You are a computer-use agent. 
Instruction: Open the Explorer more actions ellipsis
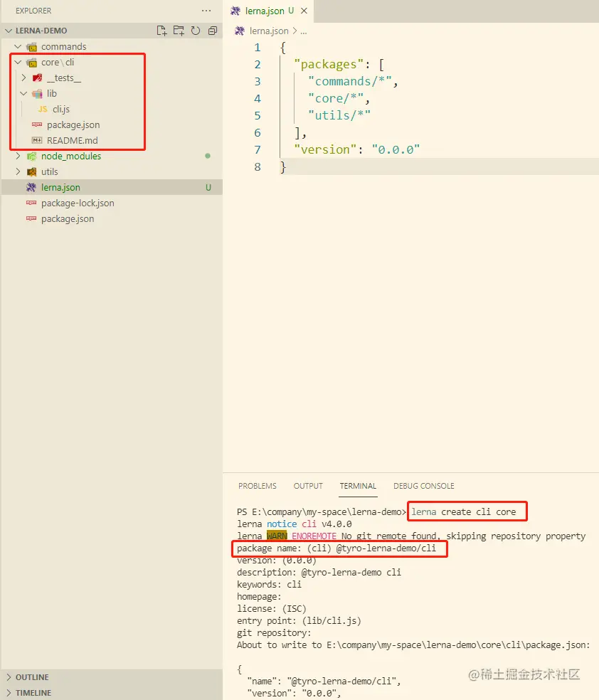(206, 10)
